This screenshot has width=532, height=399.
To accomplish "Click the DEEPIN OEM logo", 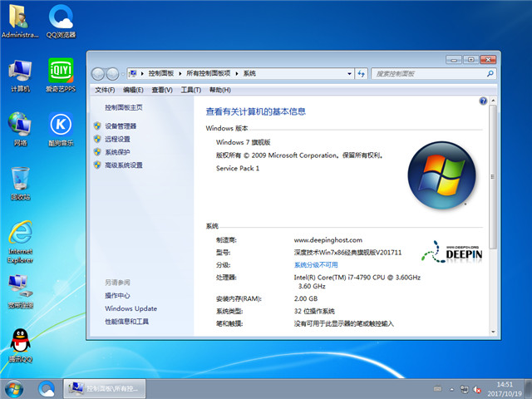I will tap(452, 252).
